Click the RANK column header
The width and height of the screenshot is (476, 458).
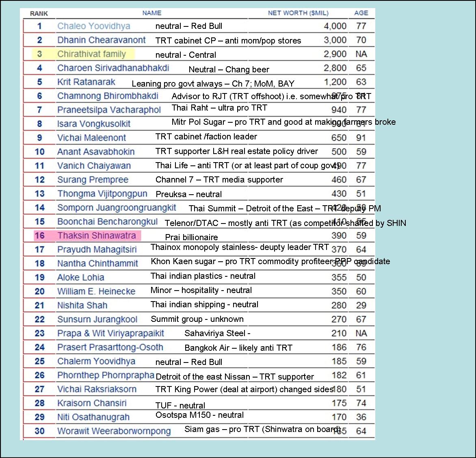(39, 13)
